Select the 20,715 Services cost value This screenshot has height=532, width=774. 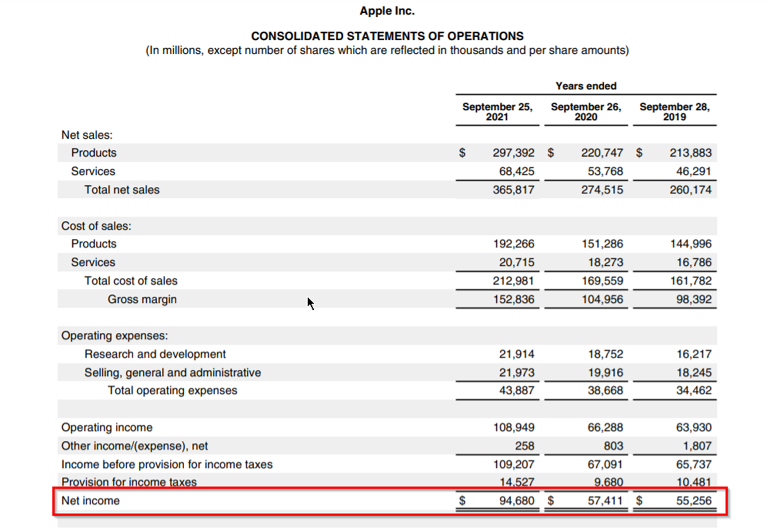516,262
